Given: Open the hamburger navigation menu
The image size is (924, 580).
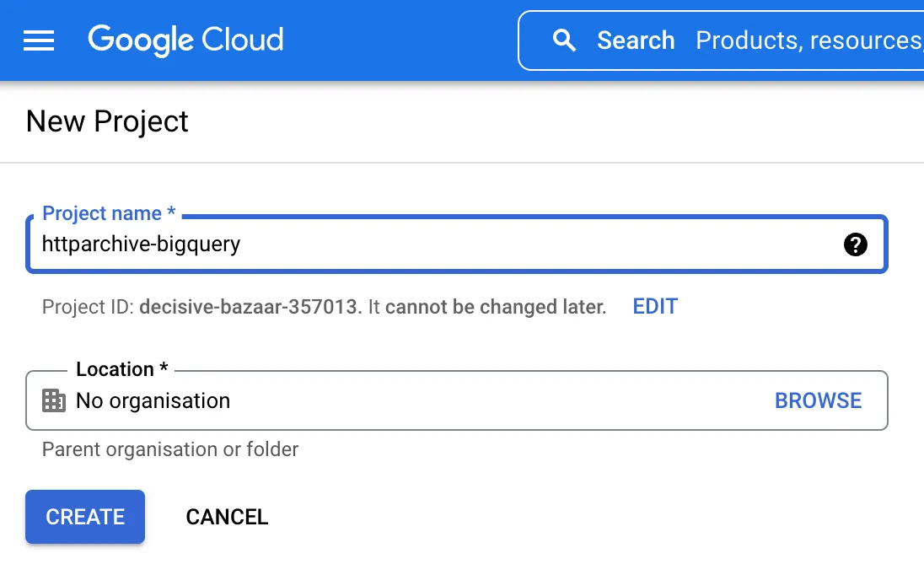Looking at the screenshot, I should [39, 40].
